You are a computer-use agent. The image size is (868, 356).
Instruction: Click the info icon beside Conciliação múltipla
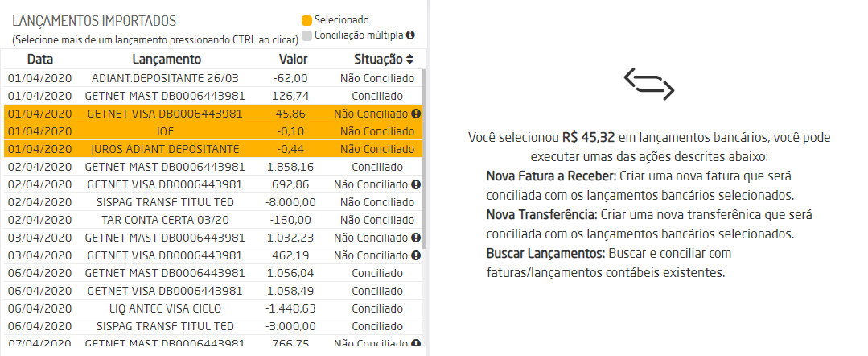pyautogui.click(x=410, y=35)
